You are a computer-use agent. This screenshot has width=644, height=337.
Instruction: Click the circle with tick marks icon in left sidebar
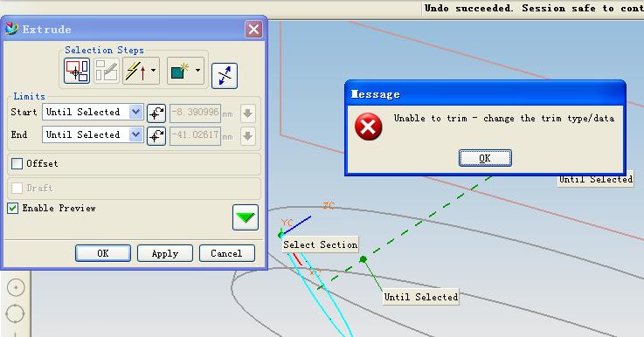click(15, 314)
